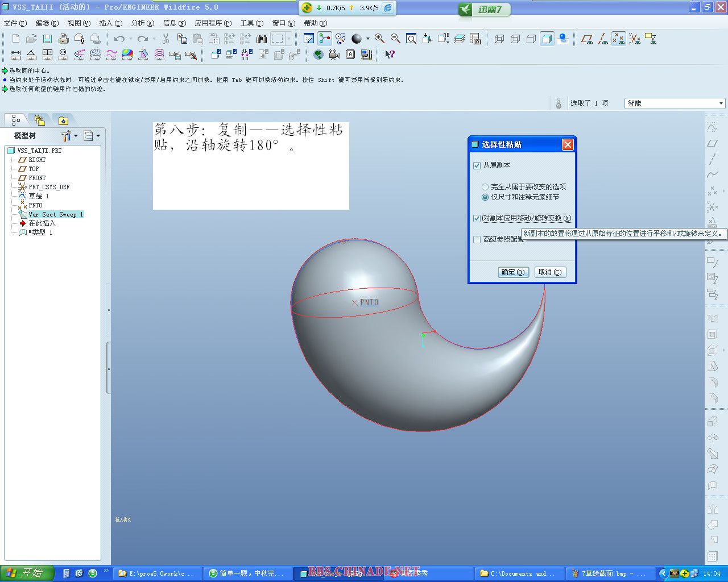Uncheck the 从属副本 checkbox
This screenshot has width=728, height=582.
point(477,165)
